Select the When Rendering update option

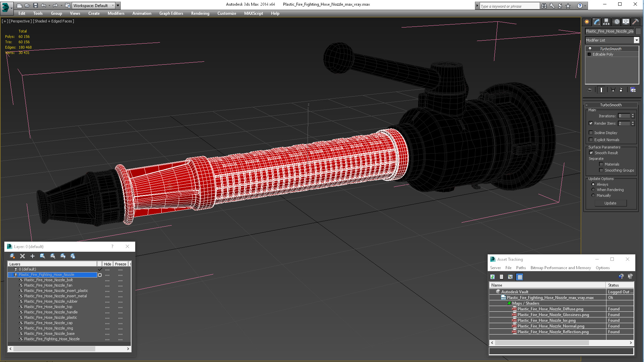click(593, 190)
